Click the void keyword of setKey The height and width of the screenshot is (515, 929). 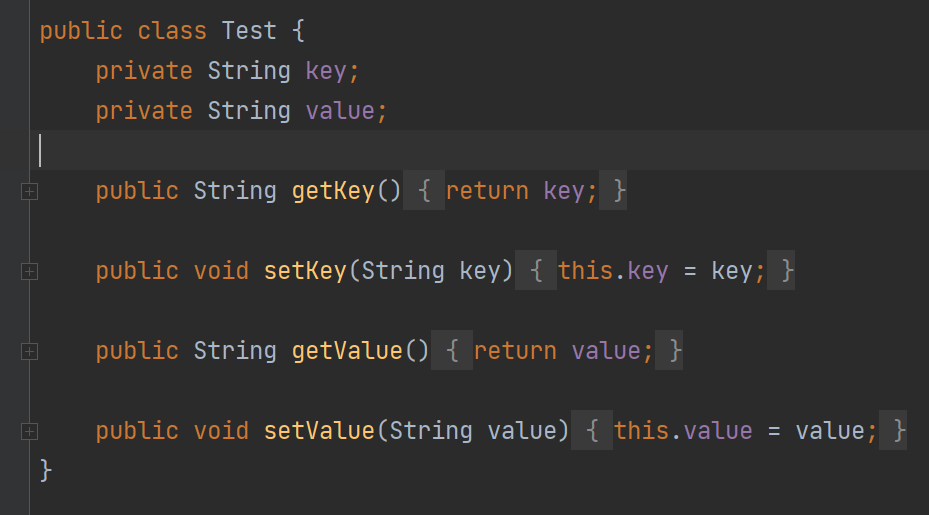(221, 271)
